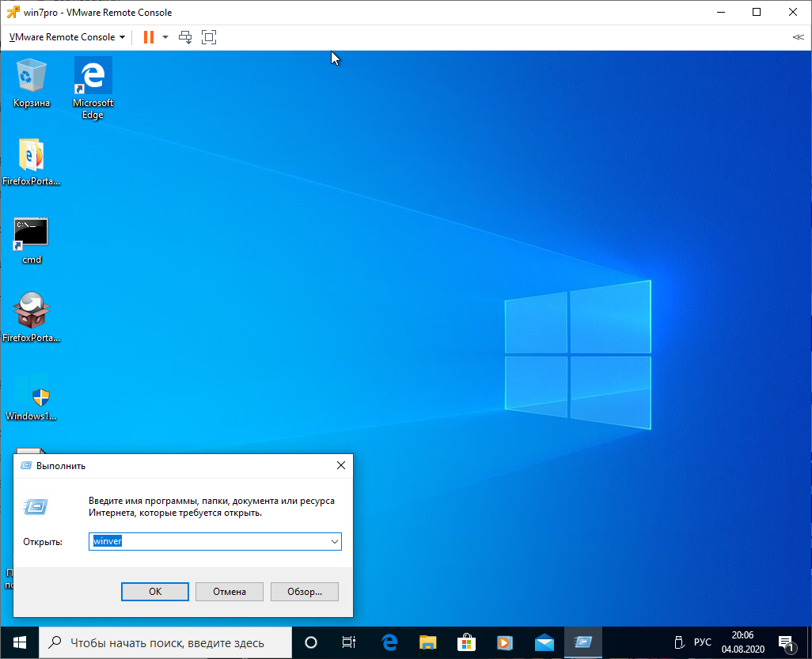
Task: Confirm the Run dialog with OK
Action: (155, 592)
